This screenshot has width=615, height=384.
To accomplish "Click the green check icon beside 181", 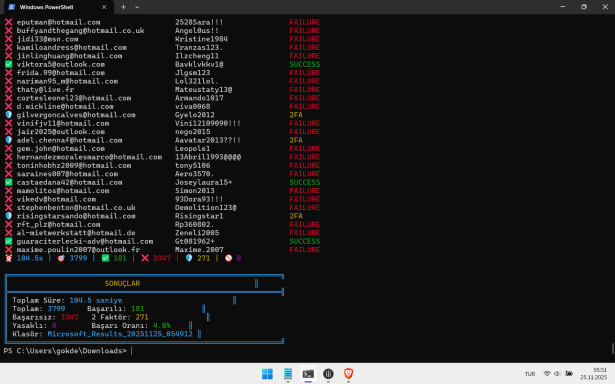I will pyautogui.click(x=105, y=258).
